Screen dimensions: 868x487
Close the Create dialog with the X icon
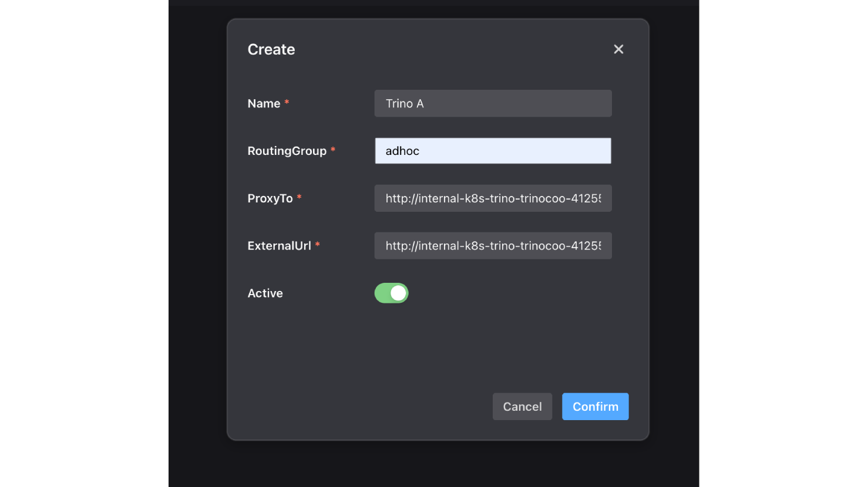tap(618, 49)
